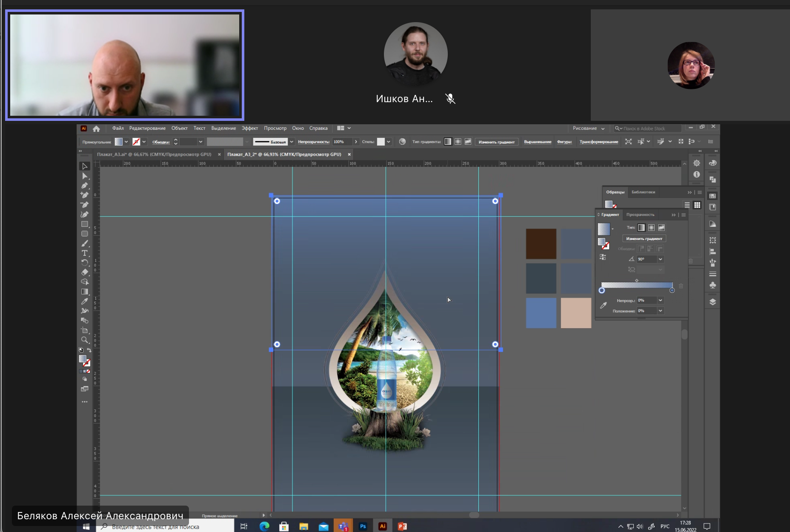Open the Layers panel icon in the dock
The image size is (790, 532).
(x=713, y=302)
